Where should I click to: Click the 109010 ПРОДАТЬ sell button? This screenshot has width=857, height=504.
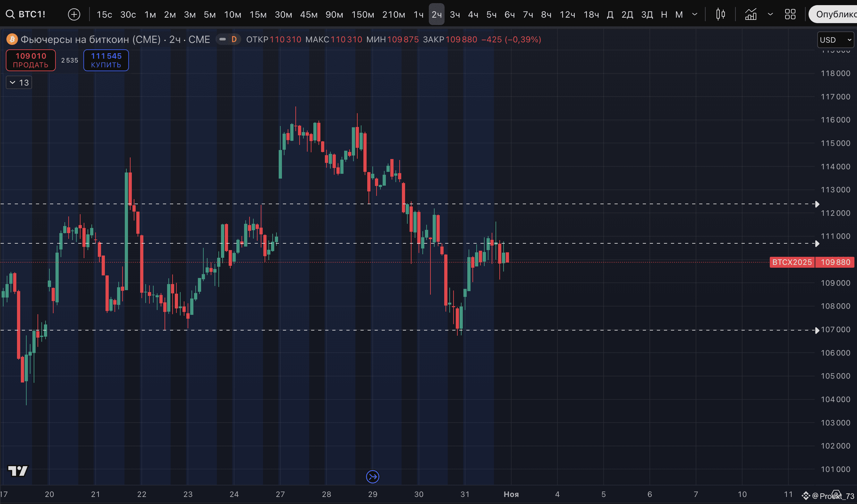point(30,60)
